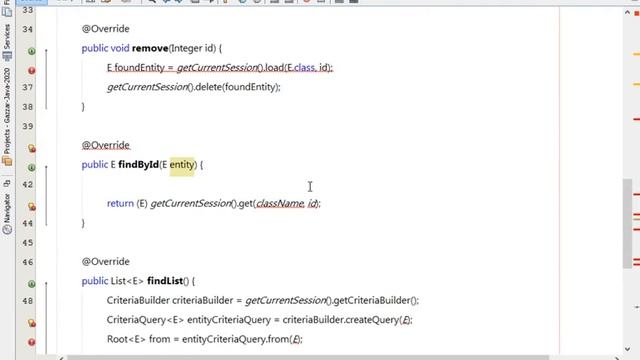Image resolution: width=640 pixels, height=360 pixels.
Task: Click the hint bulb icon on return line
Action: (x=31, y=207)
